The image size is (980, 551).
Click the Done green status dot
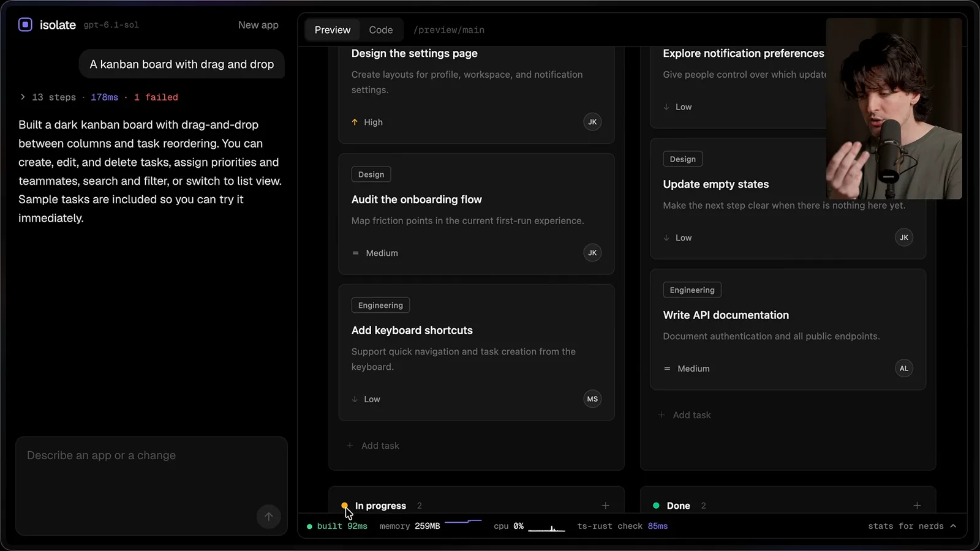click(x=656, y=506)
